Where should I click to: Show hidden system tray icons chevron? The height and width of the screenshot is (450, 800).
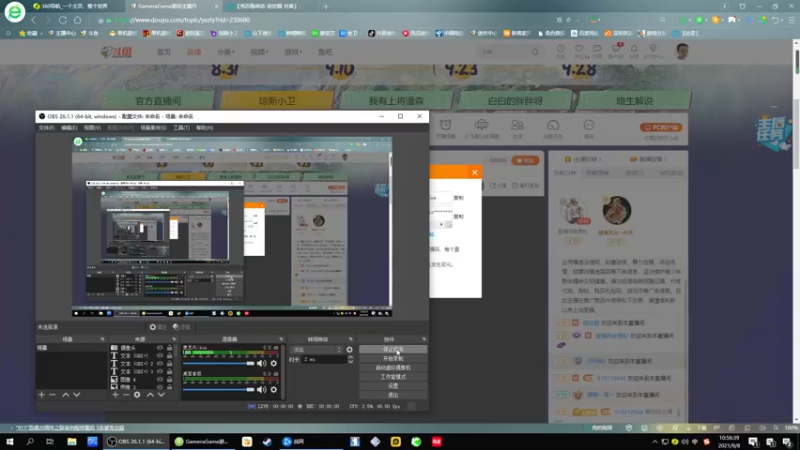click(x=655, y=442)
